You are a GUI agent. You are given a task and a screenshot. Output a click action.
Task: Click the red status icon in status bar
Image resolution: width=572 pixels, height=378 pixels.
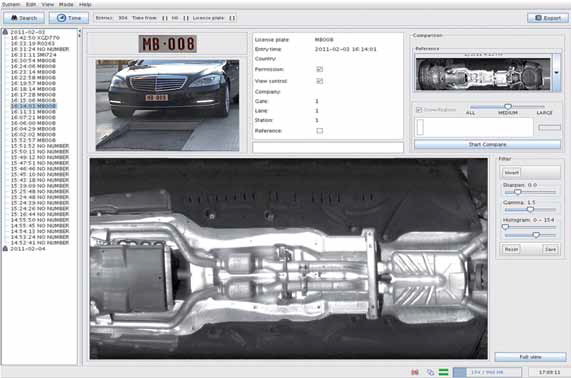click(415, 372)
